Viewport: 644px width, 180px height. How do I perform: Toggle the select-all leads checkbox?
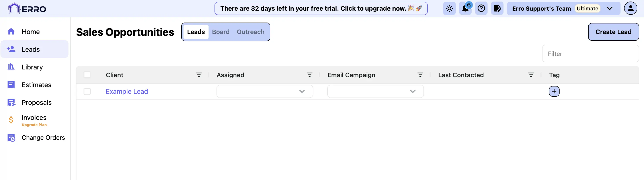(87, 75)
